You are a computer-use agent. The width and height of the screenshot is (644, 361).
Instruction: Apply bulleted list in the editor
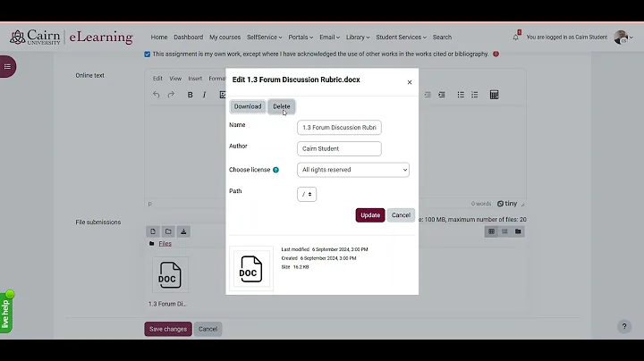pos(461,95)
